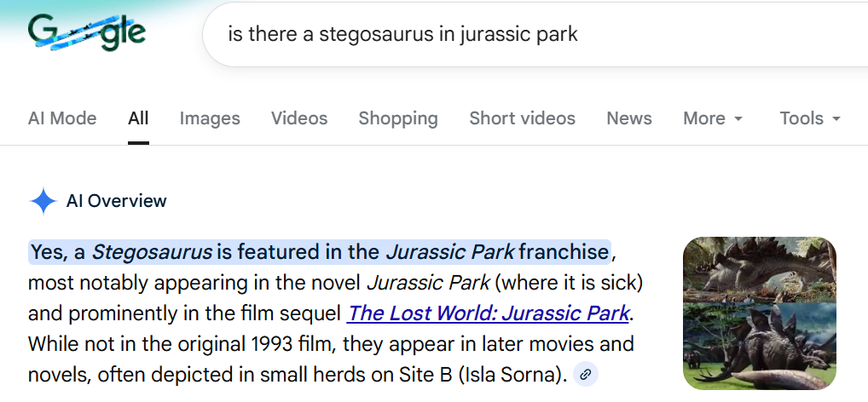Go to the Videos tab
The height and width of the screenshot is (402, 868).
click(299, 118)
